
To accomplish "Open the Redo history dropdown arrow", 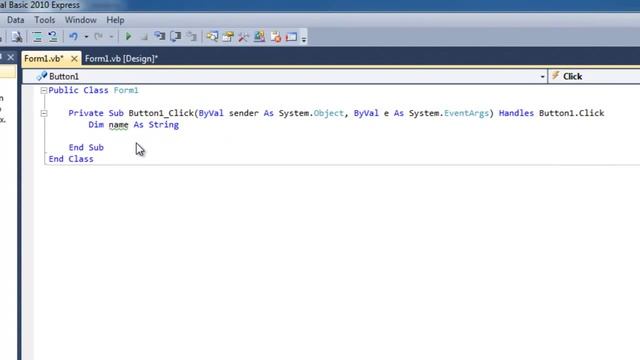I will (x=111, y=37).
